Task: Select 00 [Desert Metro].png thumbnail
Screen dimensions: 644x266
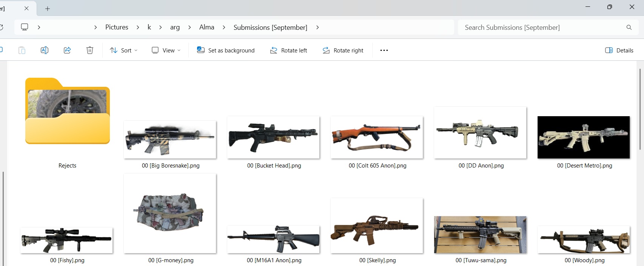Action: click(584, 137)
